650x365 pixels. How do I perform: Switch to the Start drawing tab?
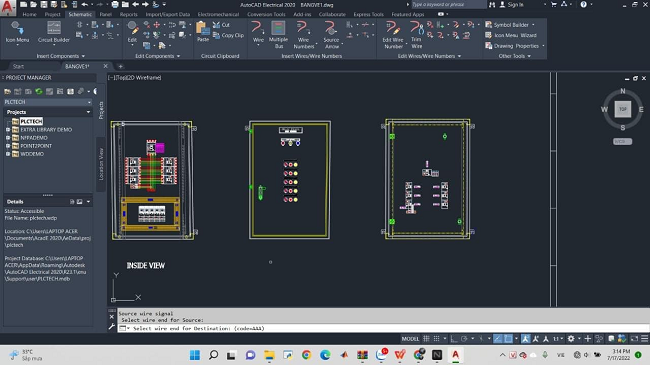coord(18,66)
